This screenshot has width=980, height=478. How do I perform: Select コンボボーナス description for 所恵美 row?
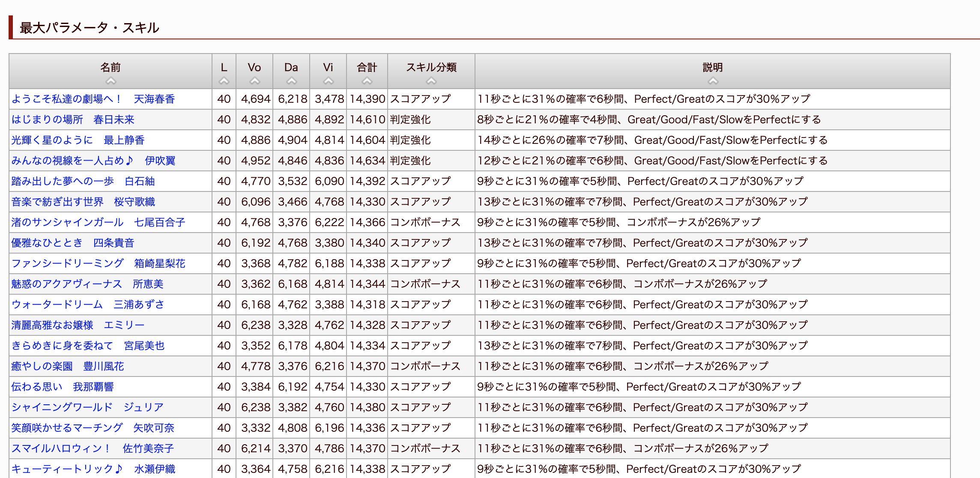pyautogui.click(x=622, y=284)
